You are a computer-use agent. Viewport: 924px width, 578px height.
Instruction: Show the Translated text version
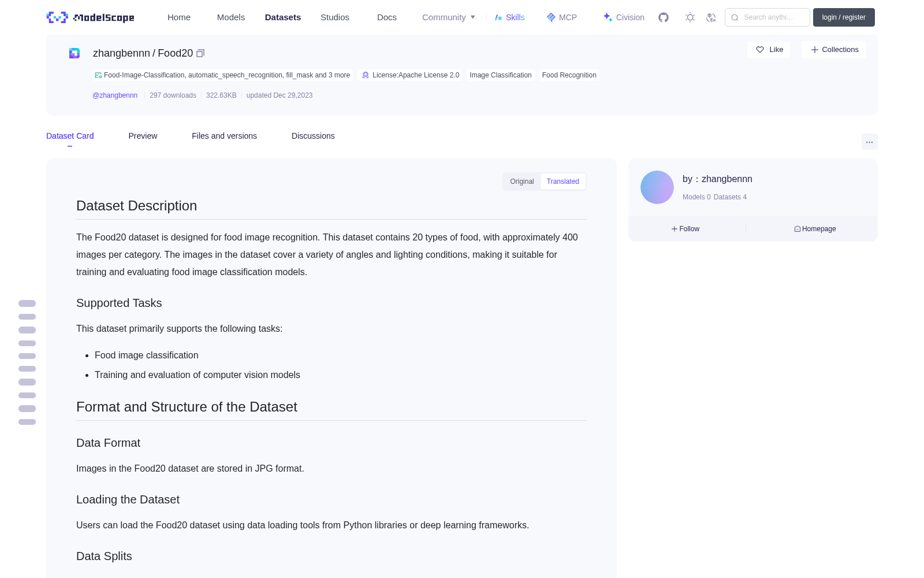tap(563, 181)
